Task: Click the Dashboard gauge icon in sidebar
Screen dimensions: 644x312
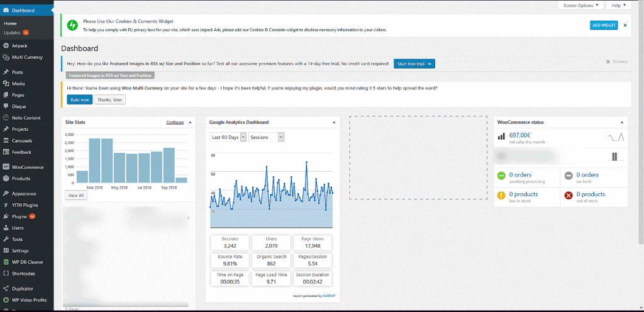Action: (x=6, y=10)
